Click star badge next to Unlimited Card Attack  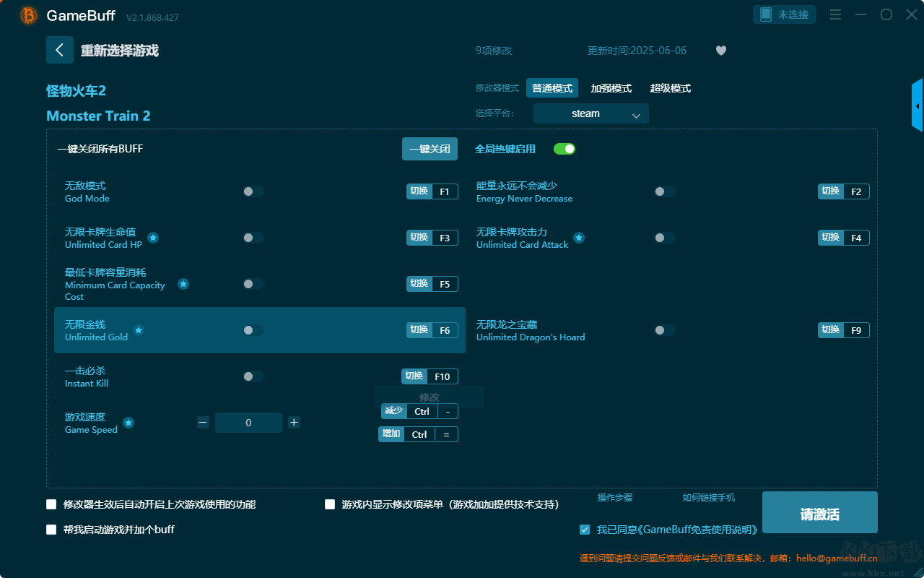coord(579,238)
